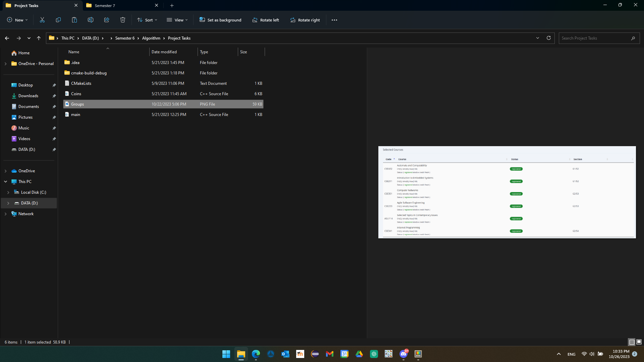
Task: Paste clipboard contents into Project Tasks
Action: click(74, 20)
